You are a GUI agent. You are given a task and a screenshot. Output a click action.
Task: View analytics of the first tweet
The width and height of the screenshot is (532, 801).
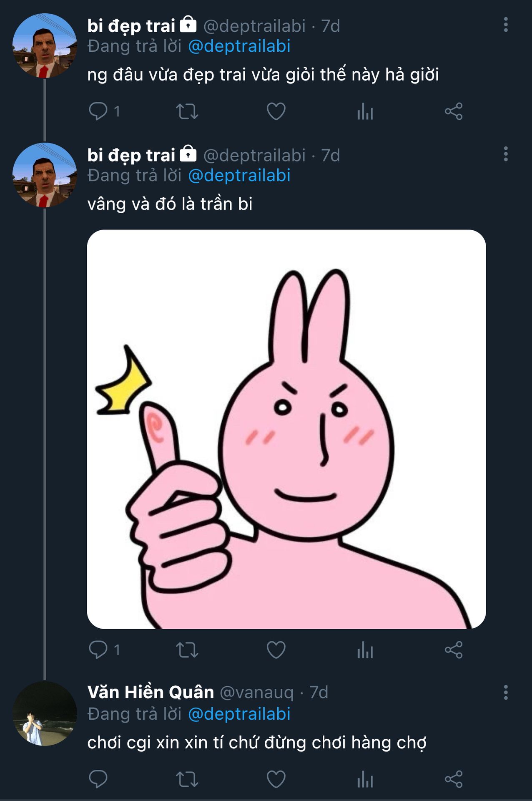(x=365, y=111)
